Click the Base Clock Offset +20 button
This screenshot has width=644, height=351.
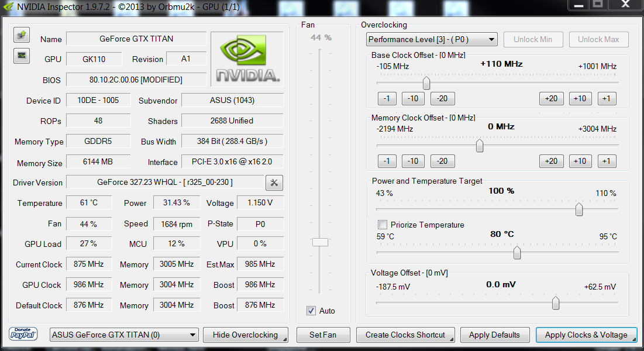point(551,98)
